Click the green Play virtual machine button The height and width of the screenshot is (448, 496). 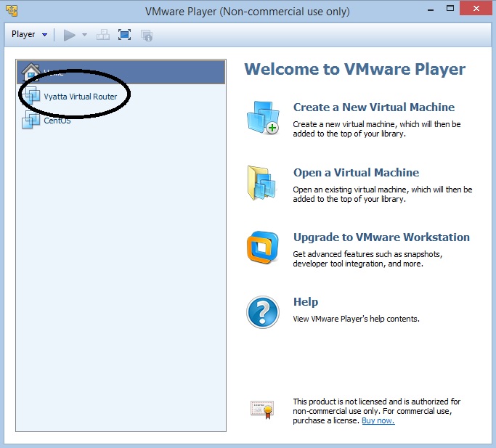pos(69,35)
